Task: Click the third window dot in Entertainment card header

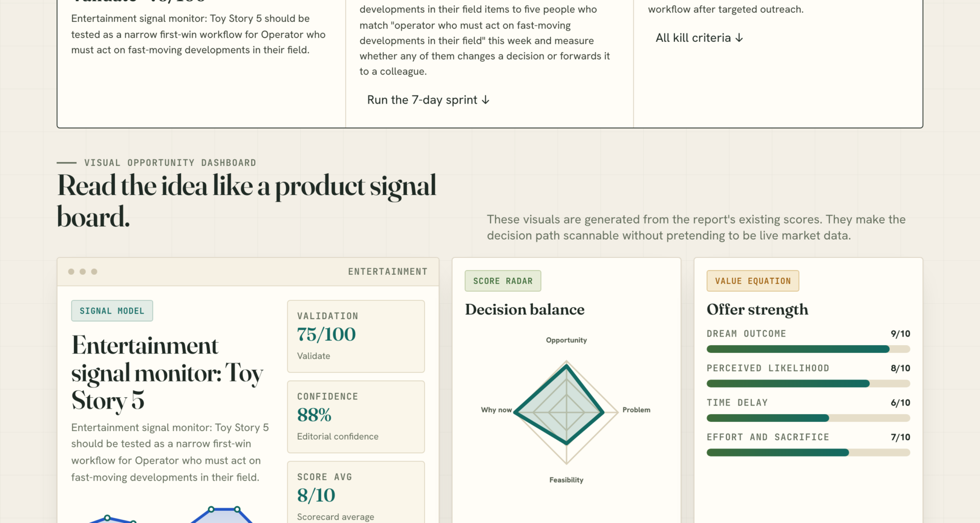Action: point(94,272)
